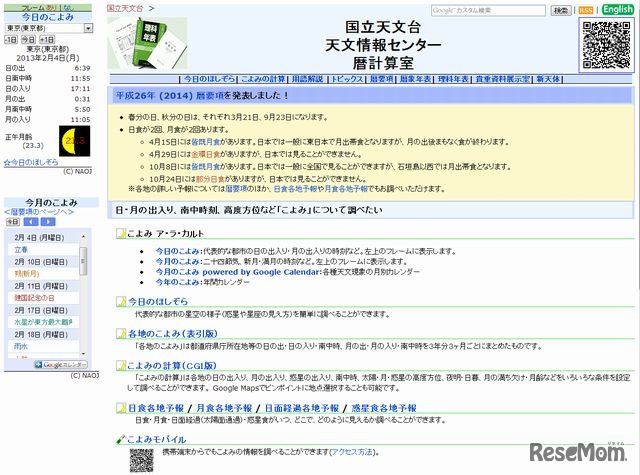Click the pencil icon beside こよみモバイル
Screen dimensions: 640x475
(121, 439)
